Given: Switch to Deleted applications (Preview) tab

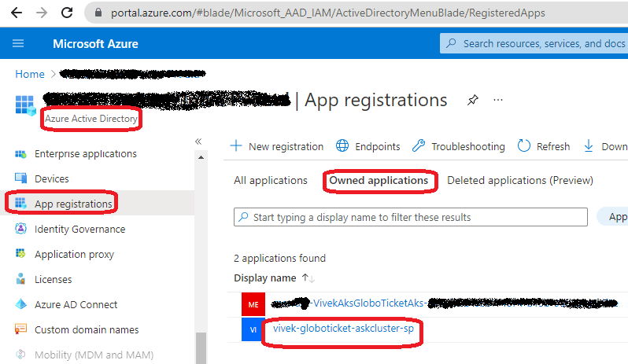Looking at the screenshot, I should [520, 180].
